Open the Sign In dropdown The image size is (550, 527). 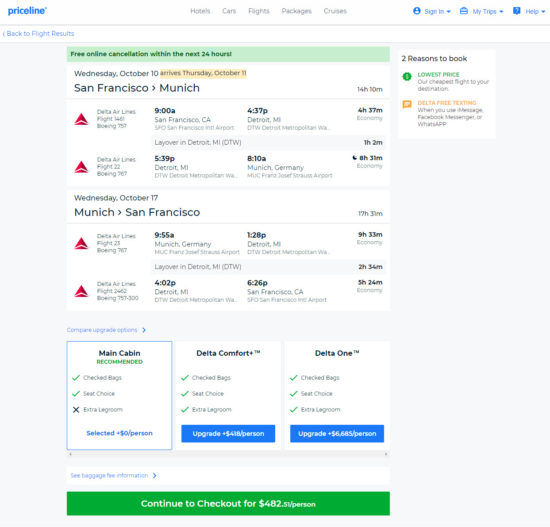(432, 11)
